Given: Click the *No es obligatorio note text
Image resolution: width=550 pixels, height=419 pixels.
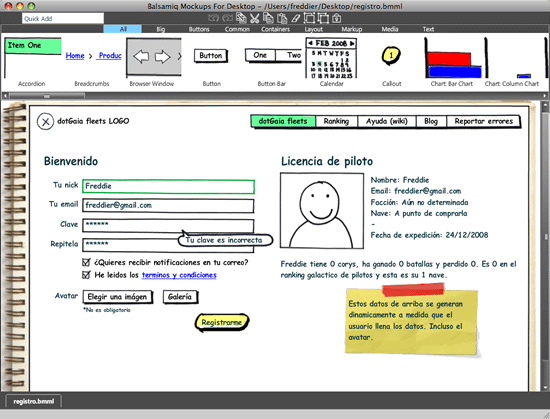Looking at the screenshot, I should 107,310.
